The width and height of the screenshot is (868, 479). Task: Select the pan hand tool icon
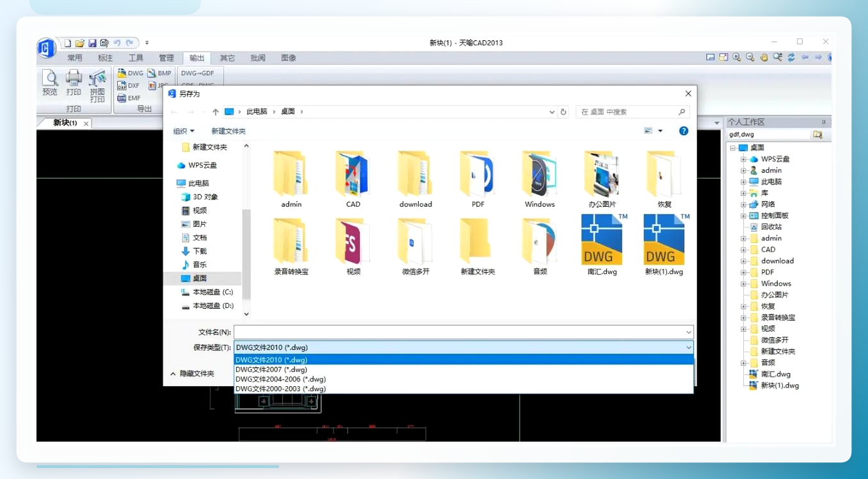[x=764, y=57]
